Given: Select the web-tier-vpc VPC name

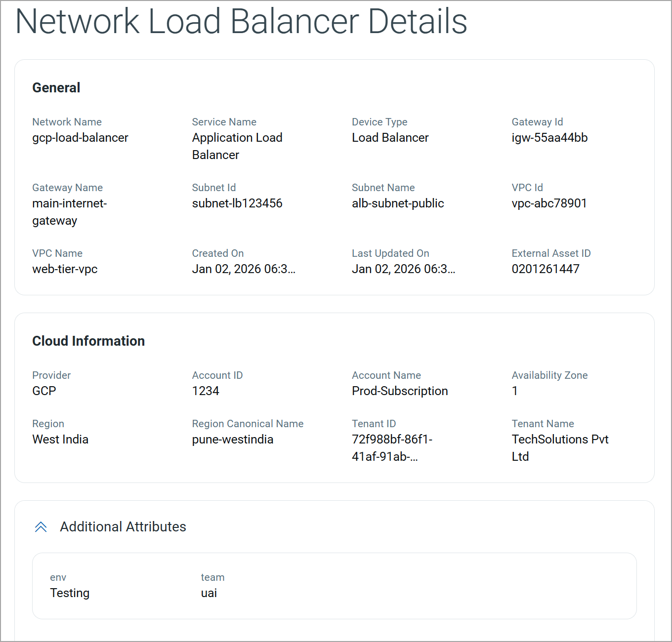Looking at the screenshot, I should (65, 269).
